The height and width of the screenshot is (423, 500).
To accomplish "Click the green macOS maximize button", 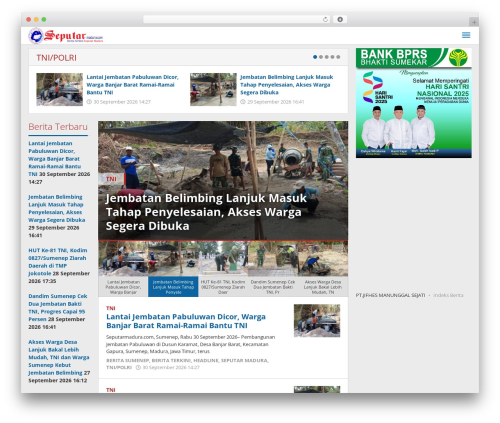I will (x=44, y=20).
